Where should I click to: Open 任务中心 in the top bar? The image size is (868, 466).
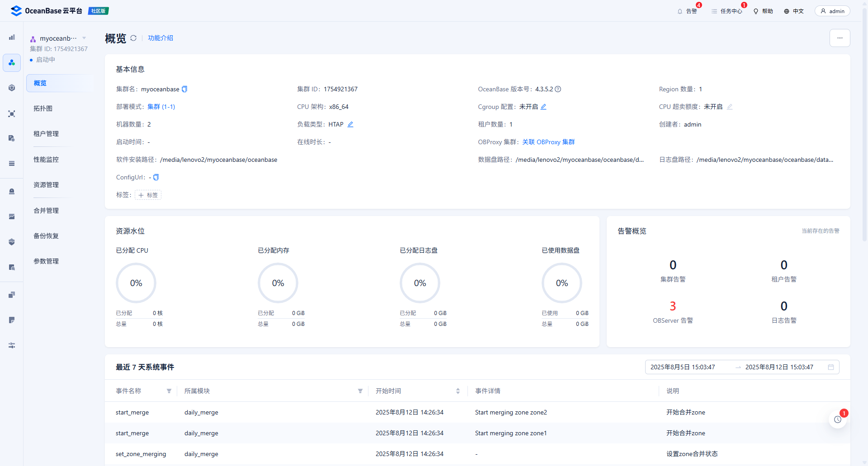pyautogui.click(x=727, y=11)
